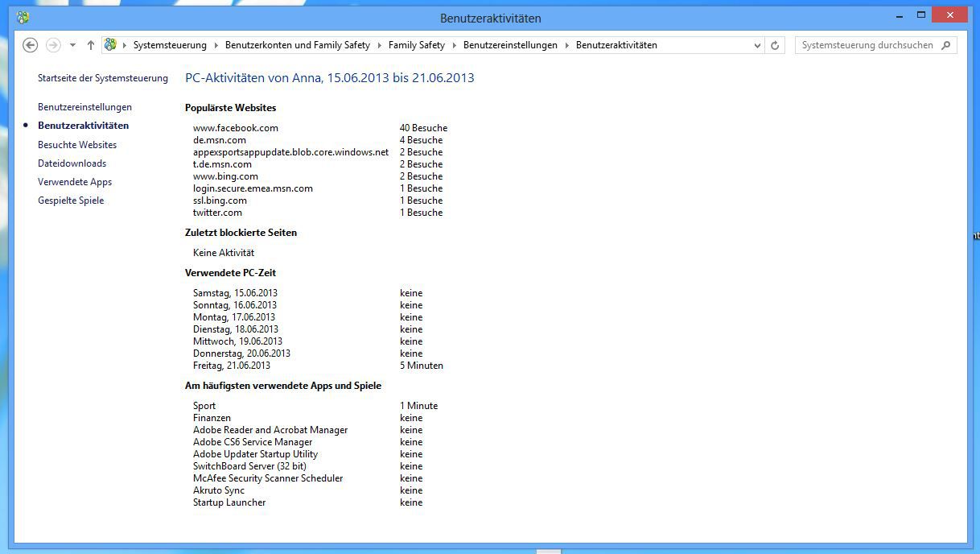Select Besuchte Websites in the sidebar

[77, 145]
